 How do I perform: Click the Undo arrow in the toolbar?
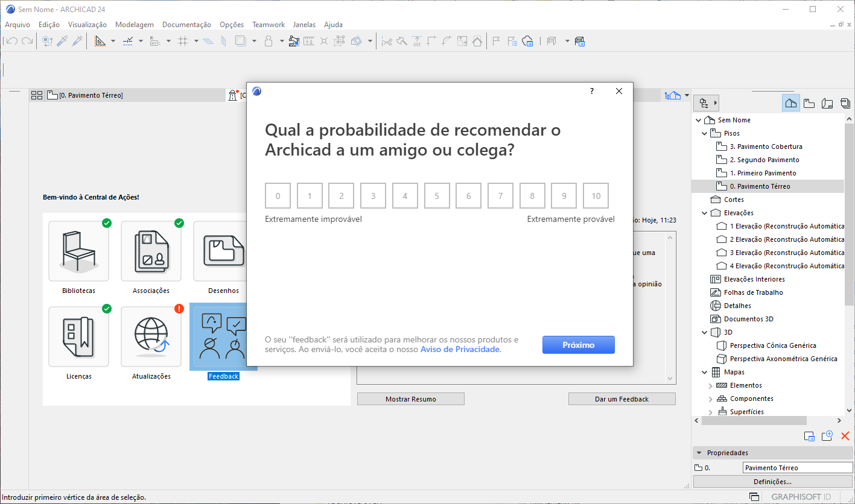[x=12, y=41]
